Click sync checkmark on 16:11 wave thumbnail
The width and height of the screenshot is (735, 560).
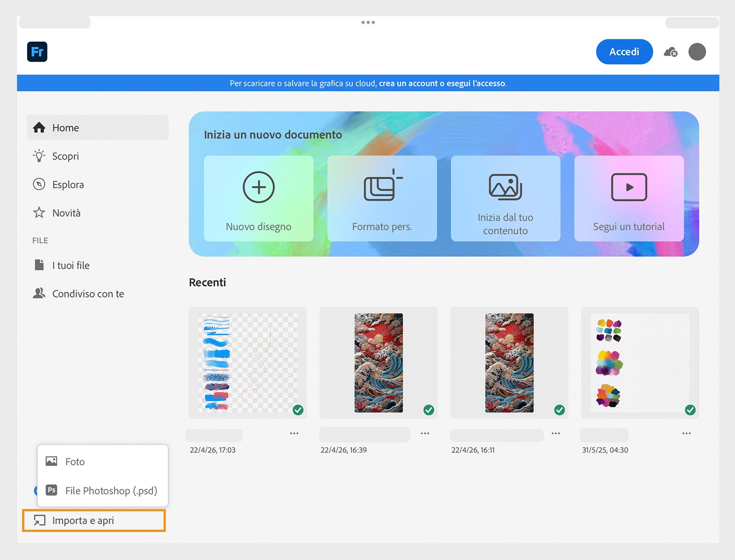tap(560, 410)
